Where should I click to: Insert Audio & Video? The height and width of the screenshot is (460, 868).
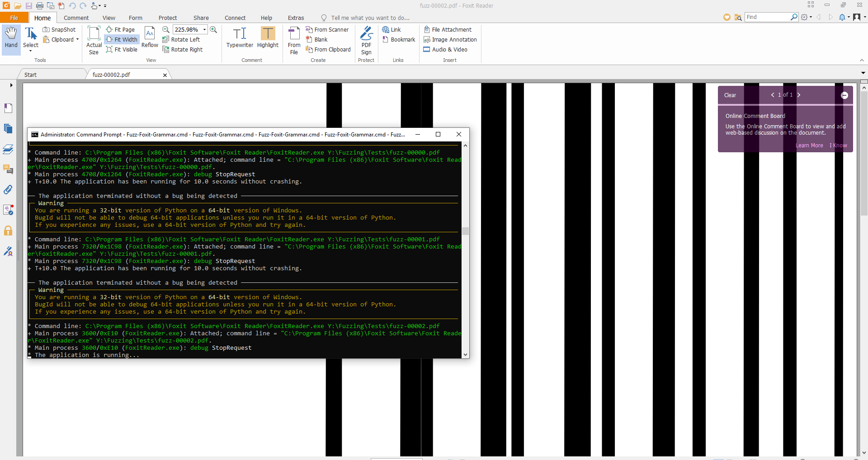[445, 50]
